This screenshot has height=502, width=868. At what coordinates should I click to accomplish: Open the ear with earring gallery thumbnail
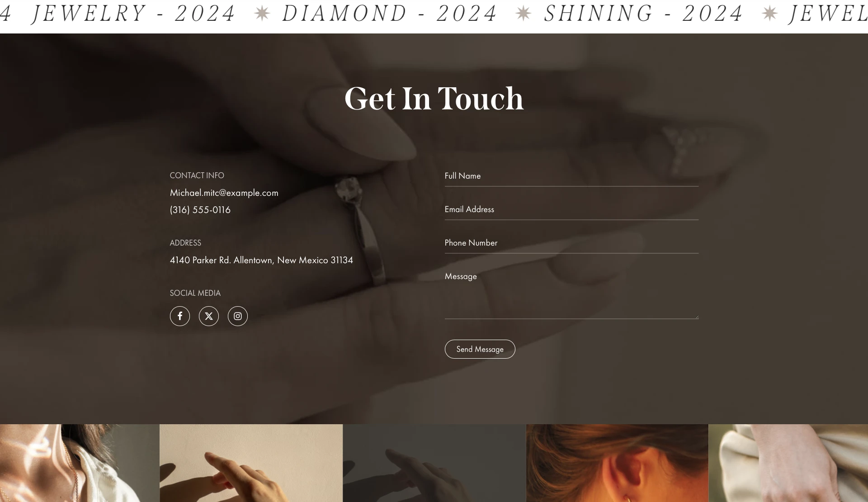click(617, 463)
